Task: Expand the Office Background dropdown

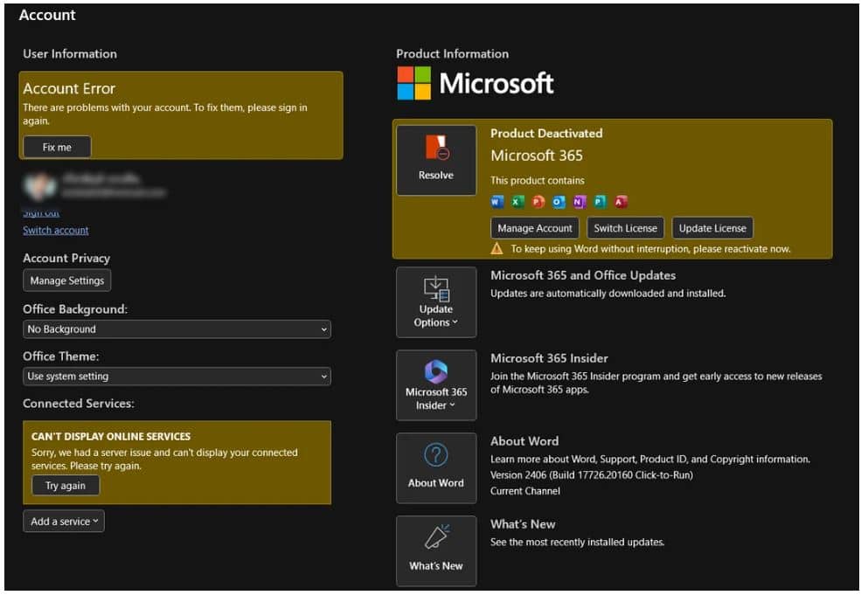Action: [x=177, y=330]
